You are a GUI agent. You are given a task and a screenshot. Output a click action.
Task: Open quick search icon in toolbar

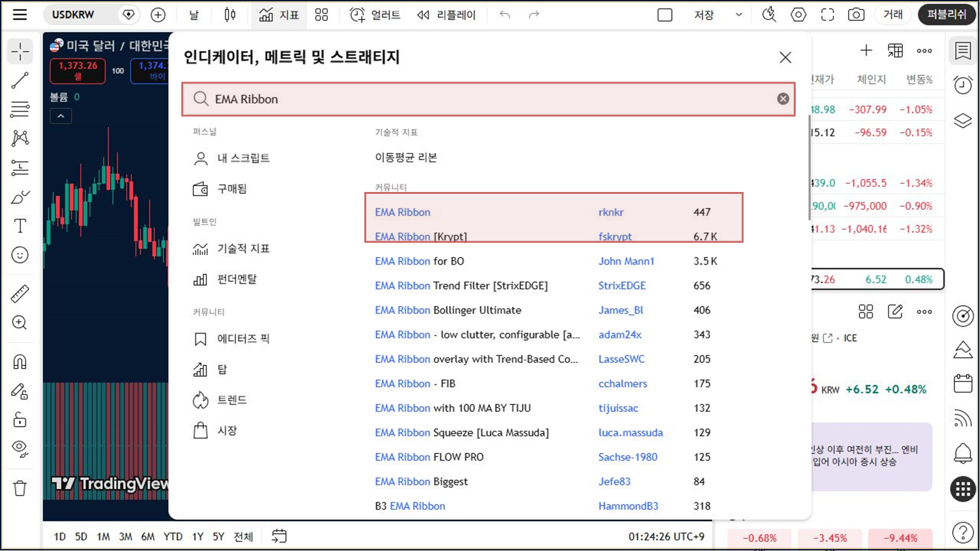click(769, 15)
